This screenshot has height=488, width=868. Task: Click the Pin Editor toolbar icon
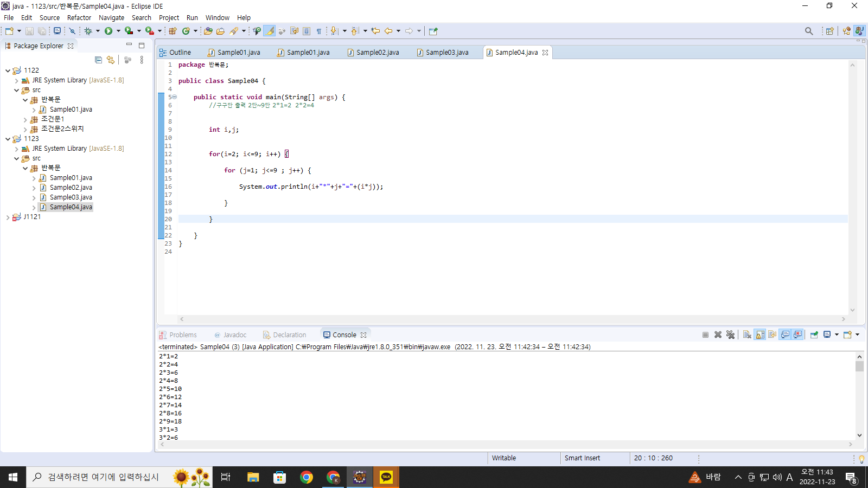(x=433, y=31)
